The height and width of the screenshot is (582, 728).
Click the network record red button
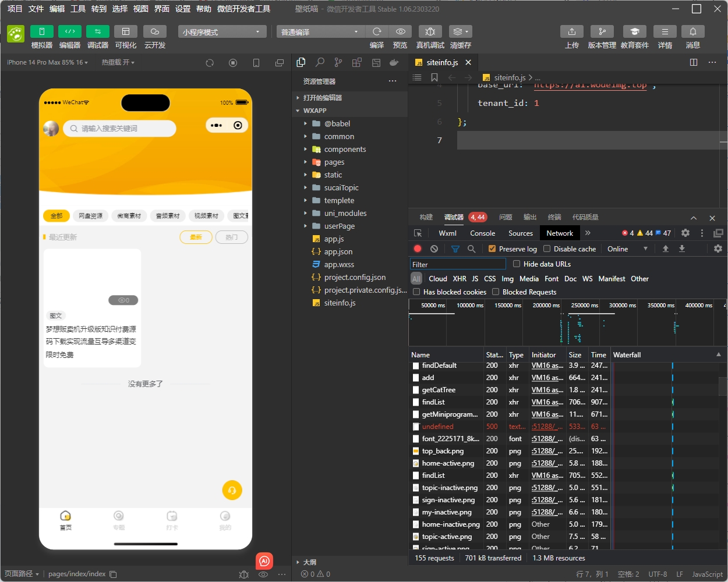(x=418, y=249)
